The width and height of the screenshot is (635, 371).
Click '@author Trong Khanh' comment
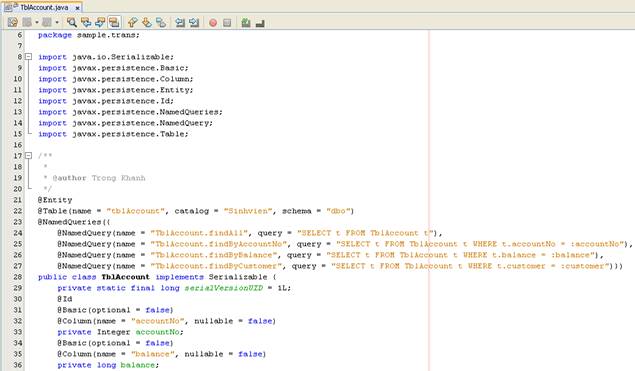99,178
